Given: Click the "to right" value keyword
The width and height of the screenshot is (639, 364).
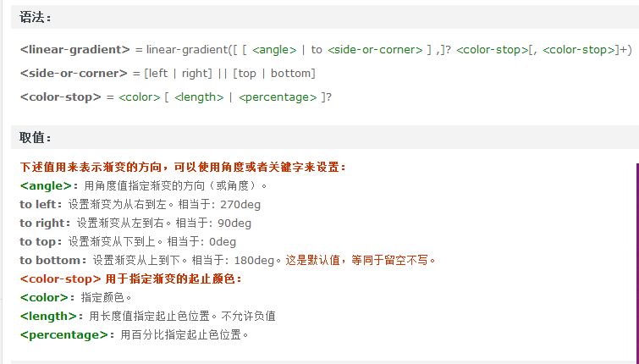Looking at the screenshot, I should click(43, 223).
